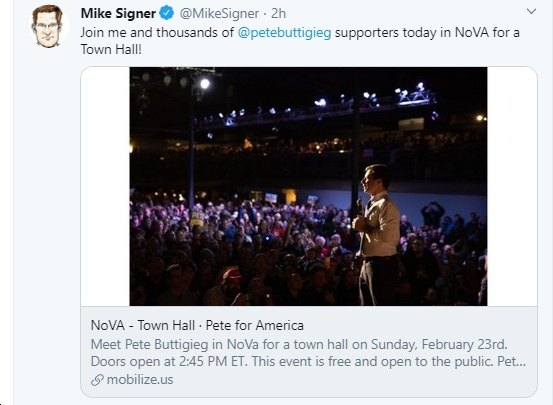This screenshot has width=553, height=405.
Task: Click the stage lighting rig in photo
Action: pyautogui.click(x=317, y=106)
